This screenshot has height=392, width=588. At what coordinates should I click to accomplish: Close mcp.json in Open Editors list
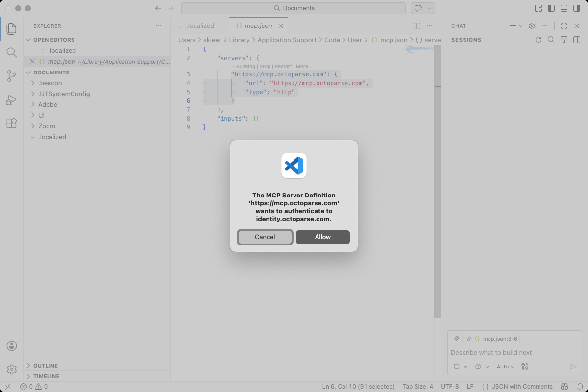click(x=32, y=62)
